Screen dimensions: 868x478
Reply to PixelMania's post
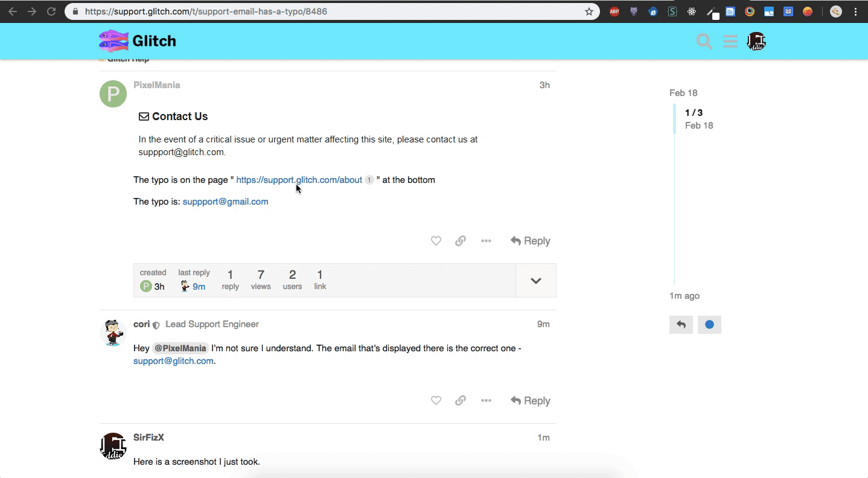530,241
